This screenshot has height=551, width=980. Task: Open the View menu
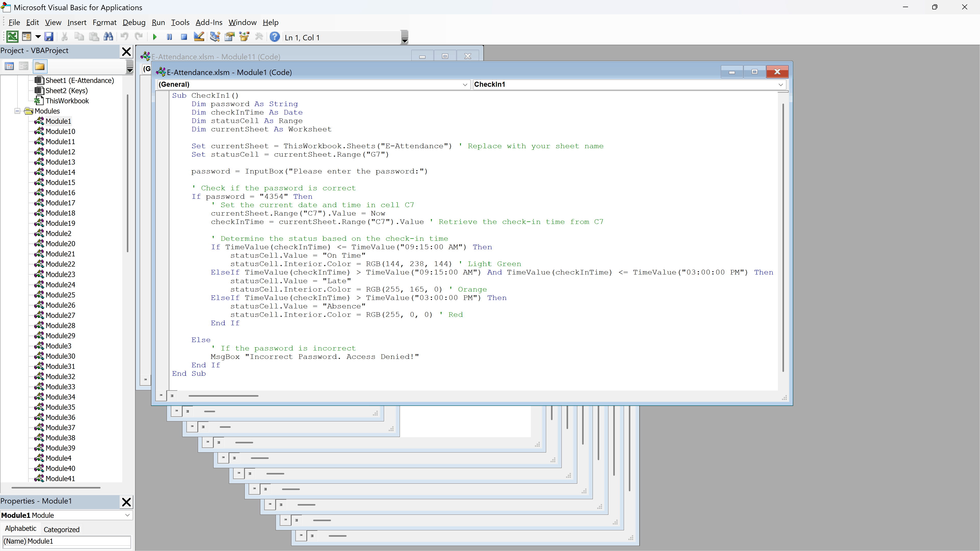[x=53, y=22]
